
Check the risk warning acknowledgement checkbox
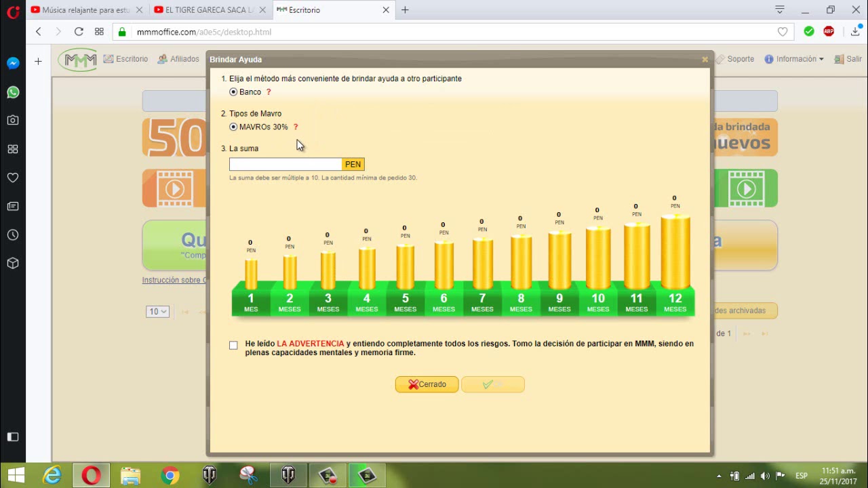(233, 345)
